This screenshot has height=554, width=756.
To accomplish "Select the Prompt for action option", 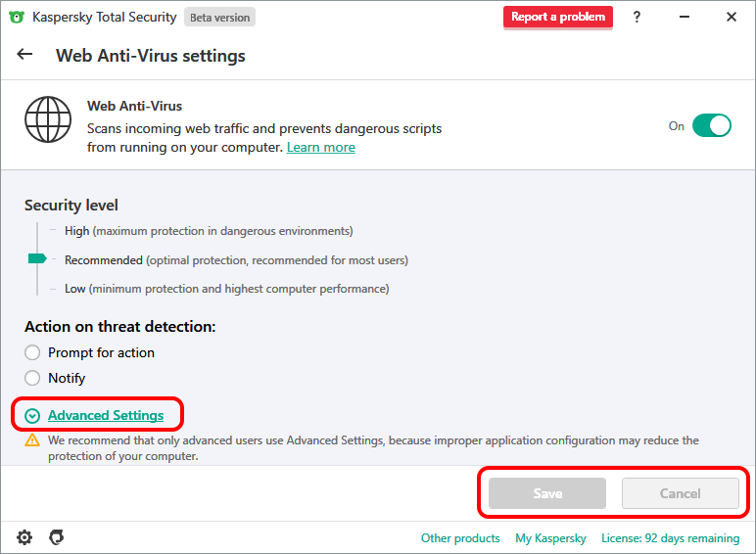I will coord(32,352).
